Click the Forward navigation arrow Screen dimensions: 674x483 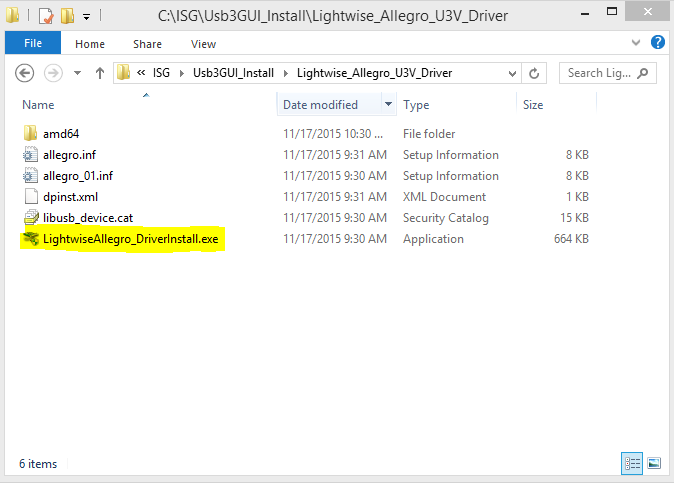pyautogui.click(x=53, y=73)
